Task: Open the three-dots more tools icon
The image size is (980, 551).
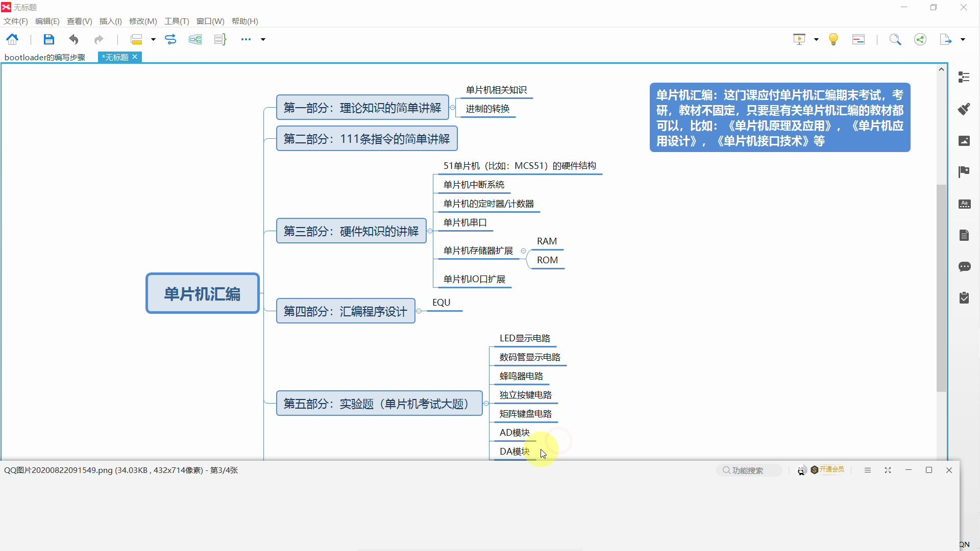Action: click(246, 39)
